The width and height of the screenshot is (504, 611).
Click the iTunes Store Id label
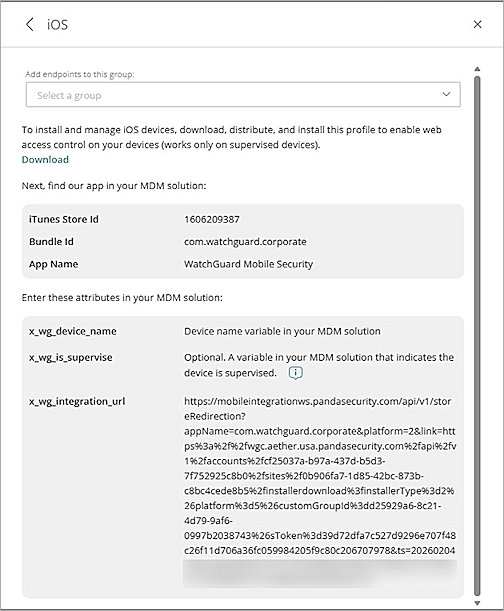click(64, 219)
